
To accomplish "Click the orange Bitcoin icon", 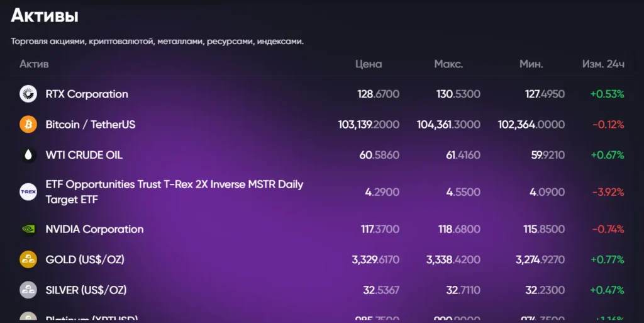I will [28, 125].
